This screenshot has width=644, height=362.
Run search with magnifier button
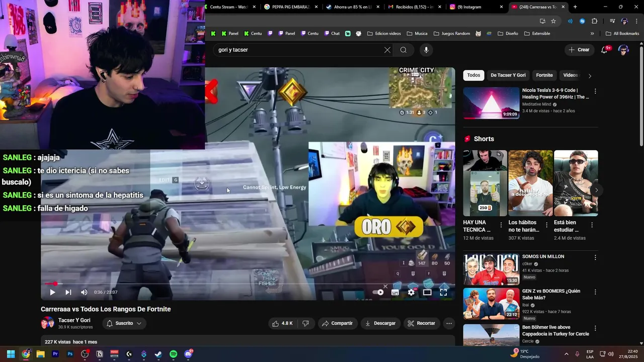click(x=404, y=50)
